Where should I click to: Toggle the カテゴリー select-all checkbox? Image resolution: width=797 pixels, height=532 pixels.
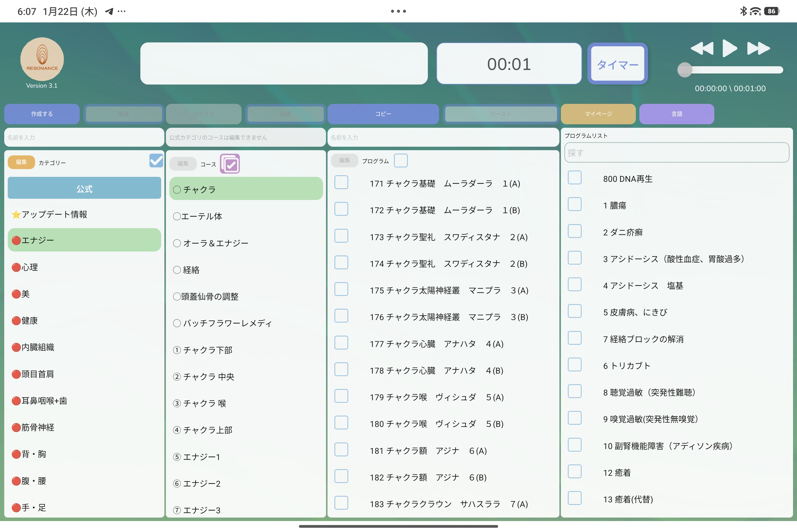pos(156,160)
